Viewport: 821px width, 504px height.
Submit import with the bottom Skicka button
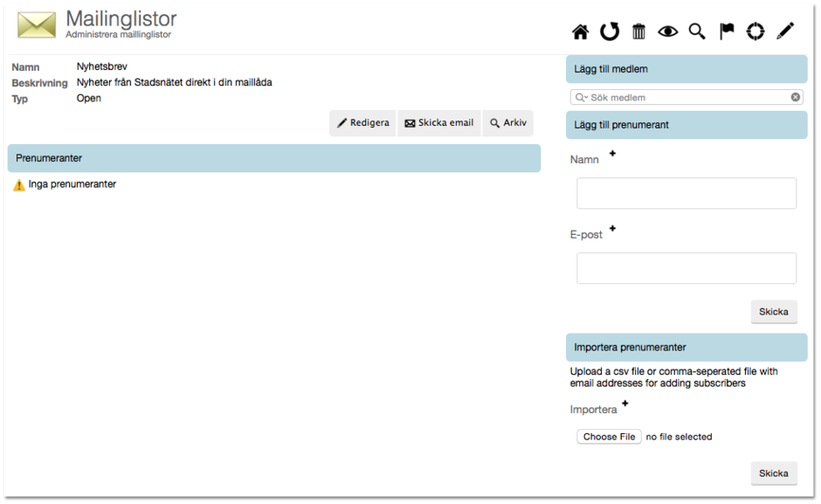click(774, 473)
